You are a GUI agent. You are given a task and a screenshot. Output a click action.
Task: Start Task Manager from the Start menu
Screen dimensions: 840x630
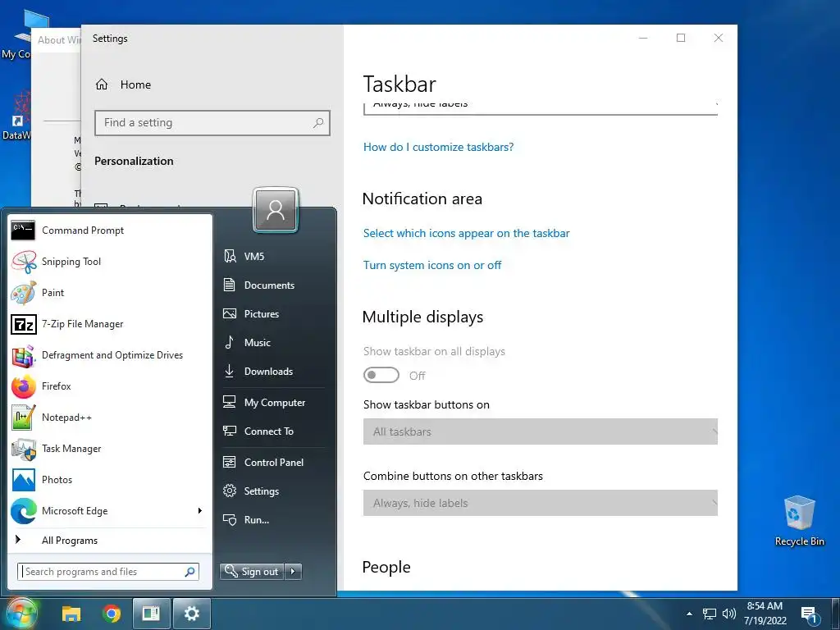pyautogui.click(x=110, y=449)
